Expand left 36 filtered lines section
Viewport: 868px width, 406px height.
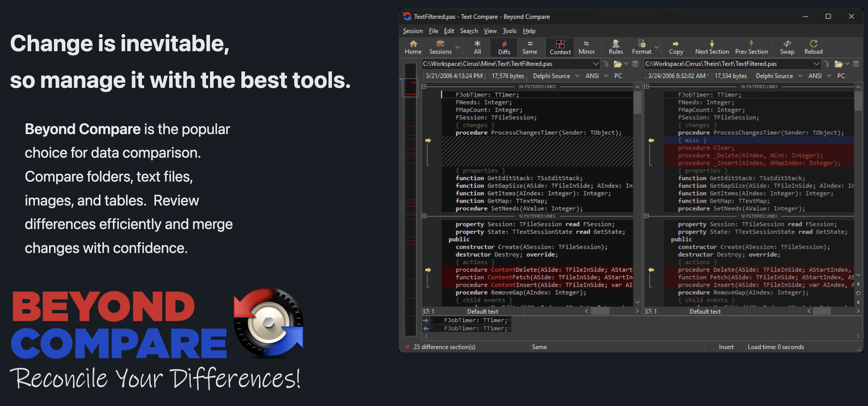[x=424, y=87]
